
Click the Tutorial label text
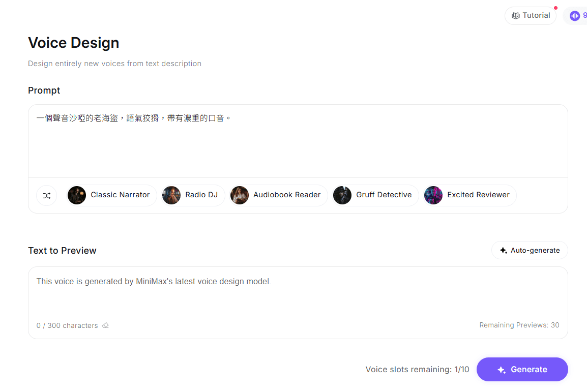tap(537, 15)
